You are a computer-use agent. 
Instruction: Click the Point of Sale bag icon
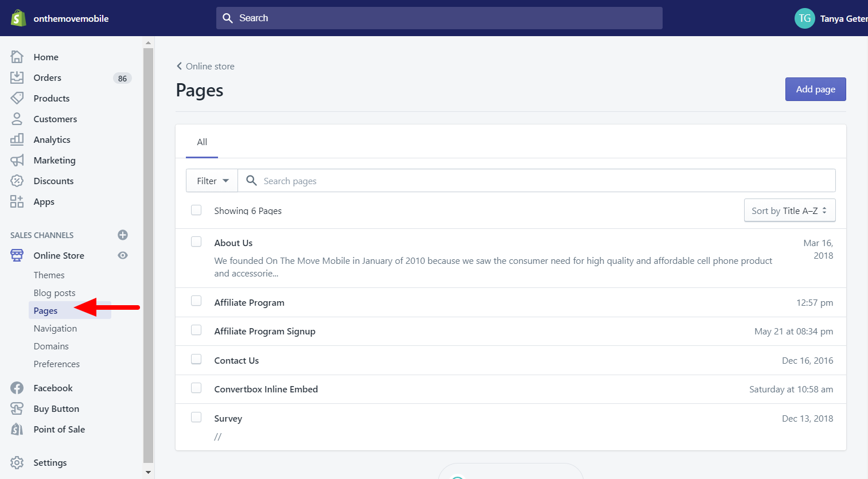(x=17, y=429)
